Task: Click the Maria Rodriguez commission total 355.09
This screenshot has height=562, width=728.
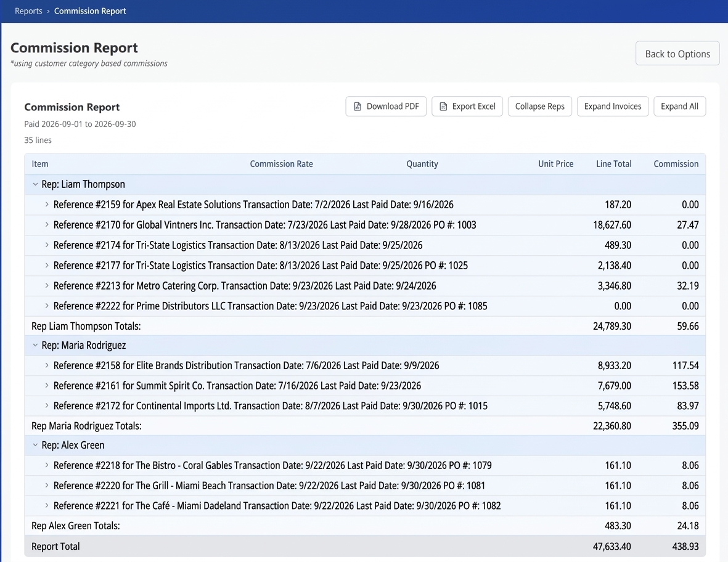Action: (685, 426)
